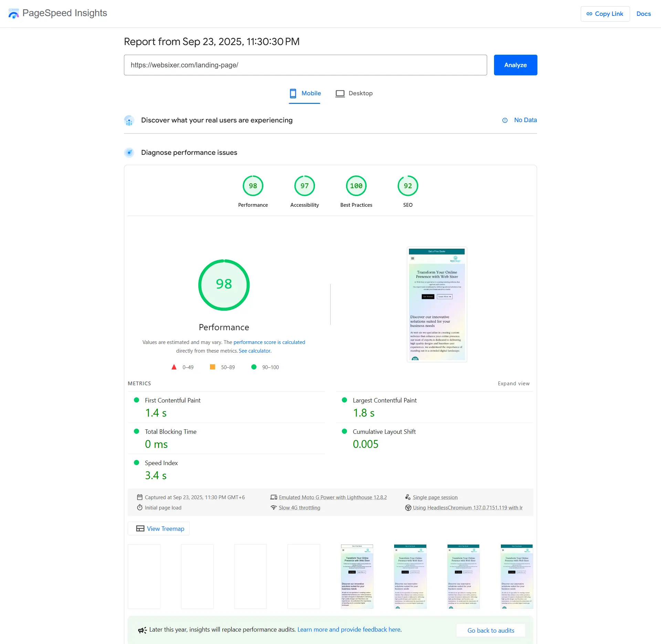The height and width of the screenshot is (644, 661).
Task: Click the No Data info icon
Action: tap(505, 120)
